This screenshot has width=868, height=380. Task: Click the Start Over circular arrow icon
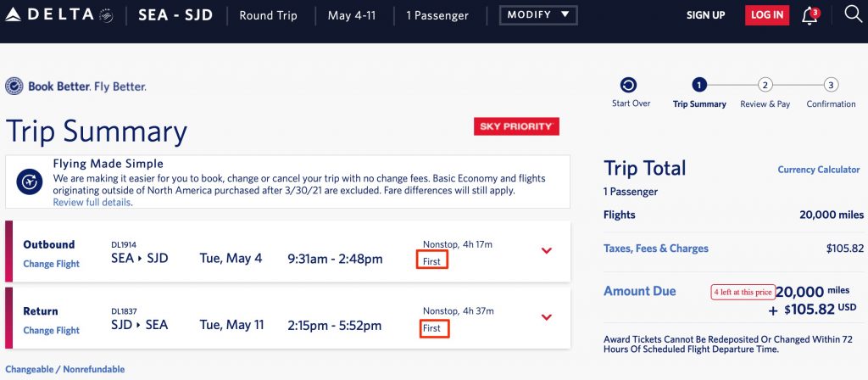(x=628, y=85)
